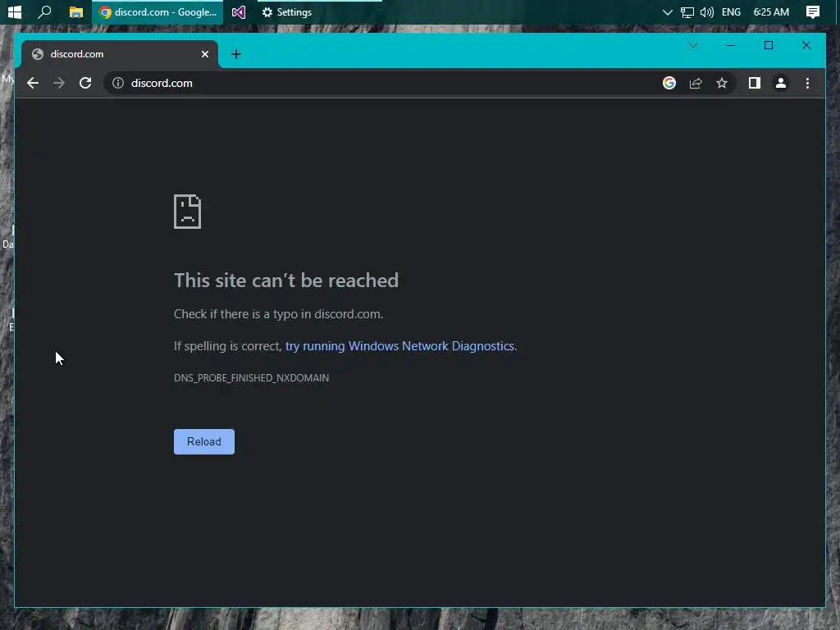840x630 pixels.
Task: Open the Google icon in the address bar
Action: click(669, 83)
